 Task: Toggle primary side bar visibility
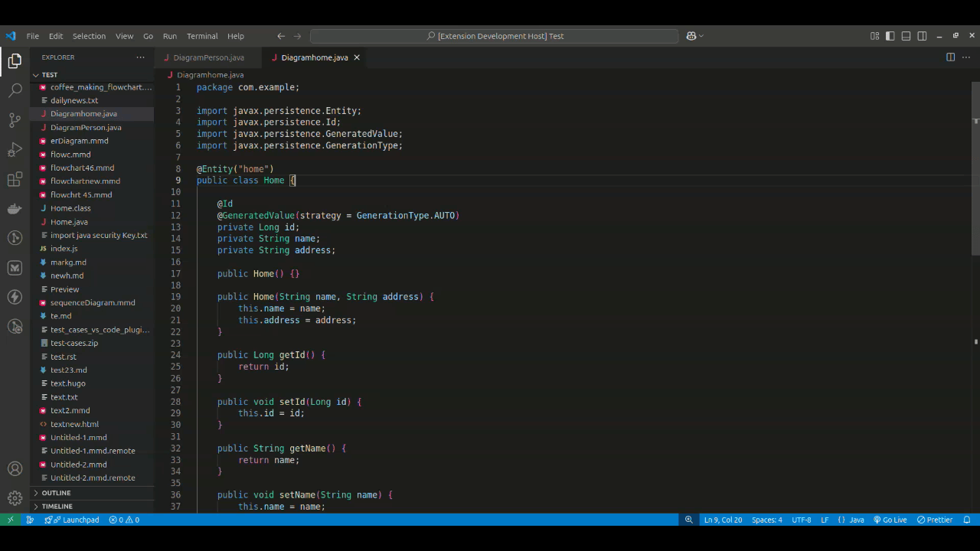pyautogui.click(x=890, y=36)
